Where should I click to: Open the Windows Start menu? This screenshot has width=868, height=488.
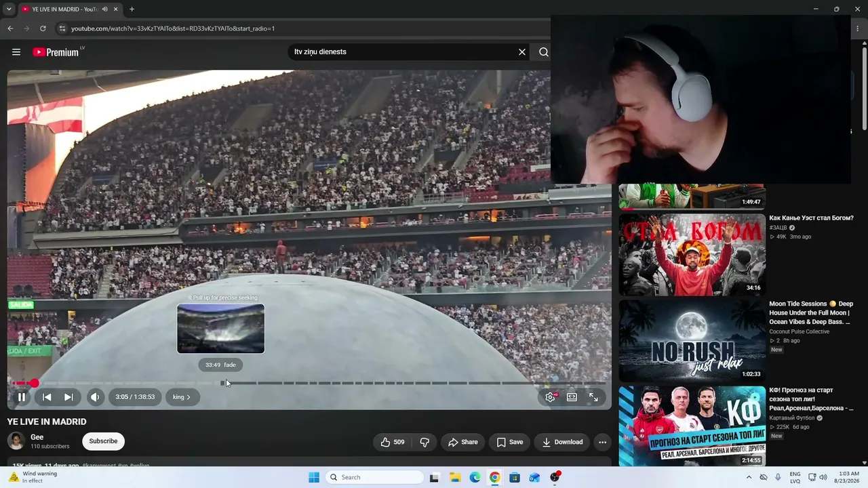[x=314, y=477]
